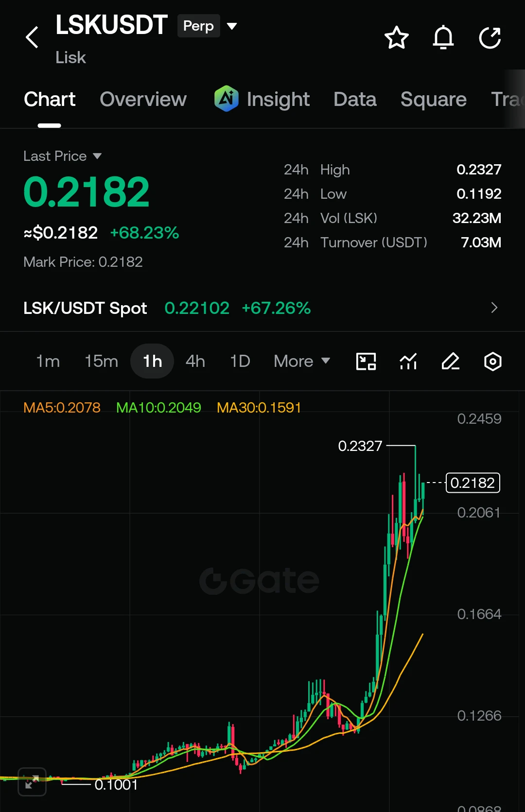The image size is (525, 812).
Task: Select the 1m timeframe
Action: (x=48, y=361)
